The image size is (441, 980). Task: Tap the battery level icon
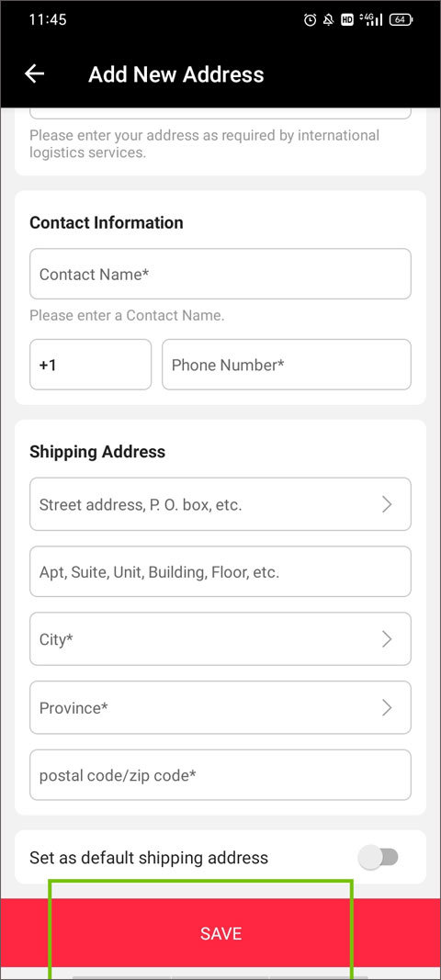pos(401,20)
